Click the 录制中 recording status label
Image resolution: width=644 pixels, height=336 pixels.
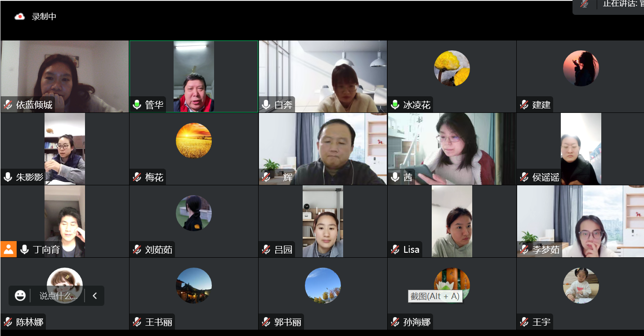coord(44,17)
